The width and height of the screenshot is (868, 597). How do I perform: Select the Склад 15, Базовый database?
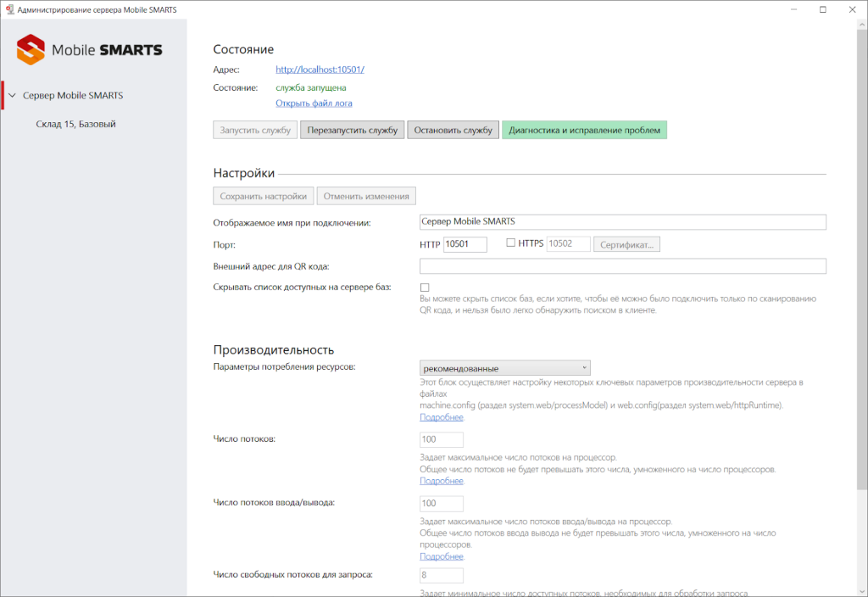[75, 124]
